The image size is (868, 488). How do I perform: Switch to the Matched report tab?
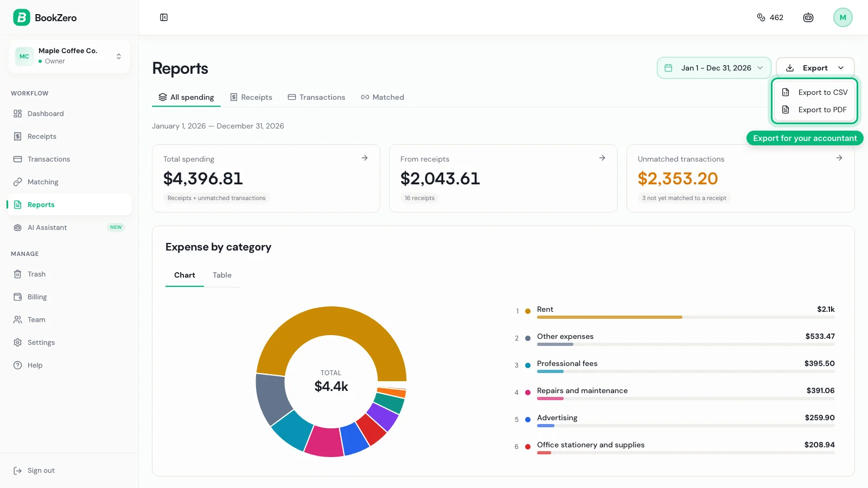pos(382,97)
